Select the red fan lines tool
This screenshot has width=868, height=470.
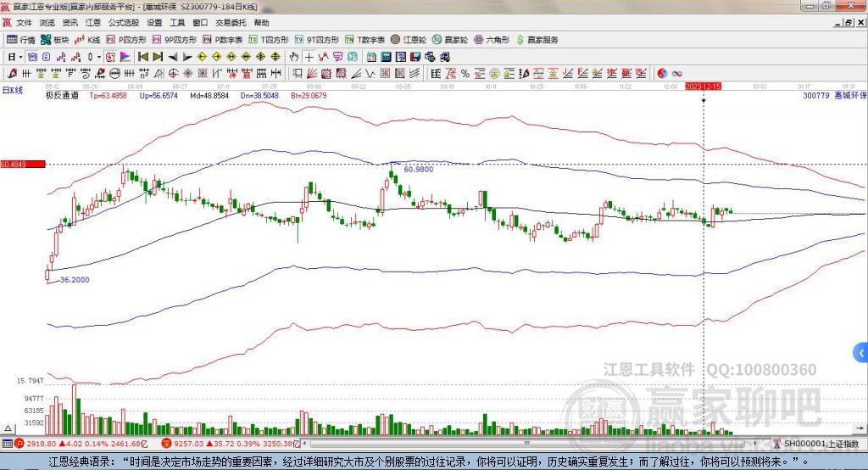pos(312,73)
